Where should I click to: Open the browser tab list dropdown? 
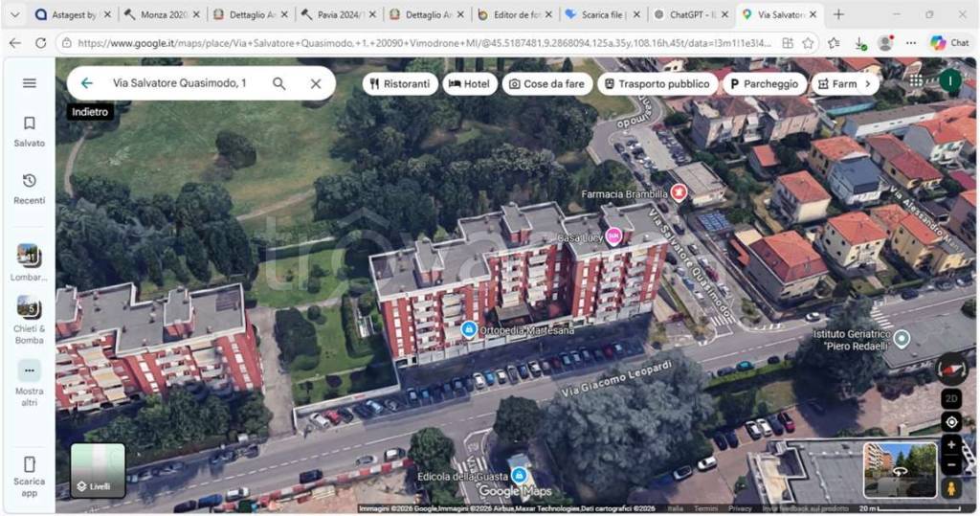pos(14,14)
